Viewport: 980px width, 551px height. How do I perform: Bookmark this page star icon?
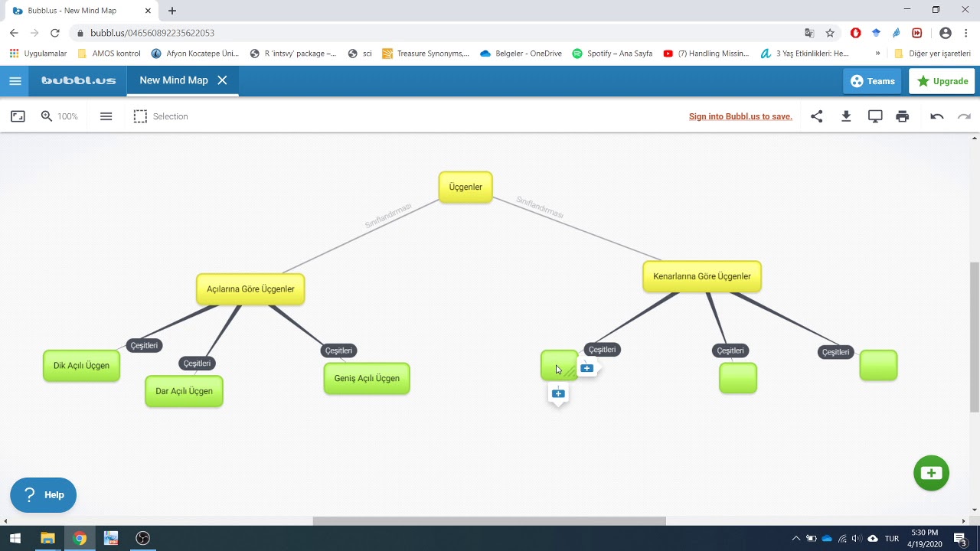pyautogui.click(x=830, y=33)
